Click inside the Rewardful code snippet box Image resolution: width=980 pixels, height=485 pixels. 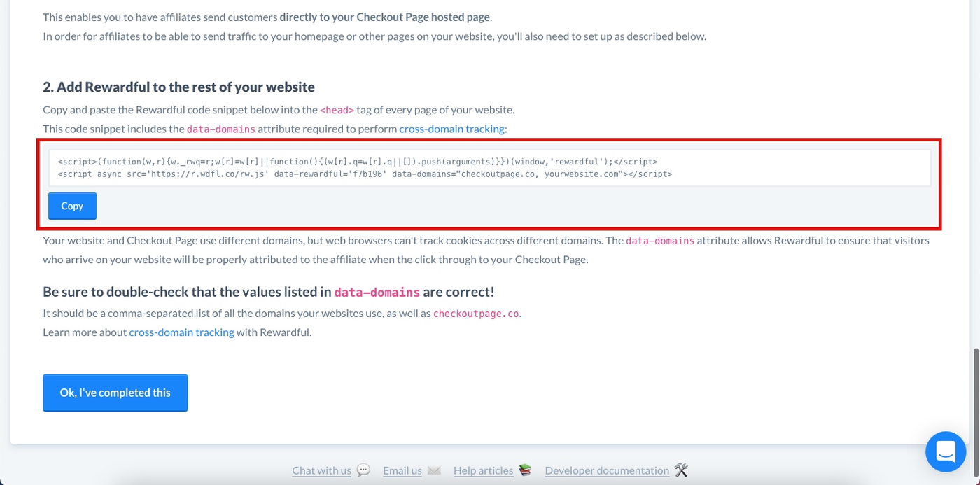pos(489,168)
